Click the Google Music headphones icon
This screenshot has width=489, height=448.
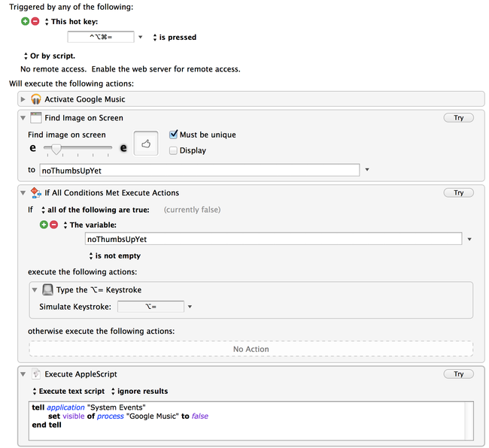click(35, 99)
